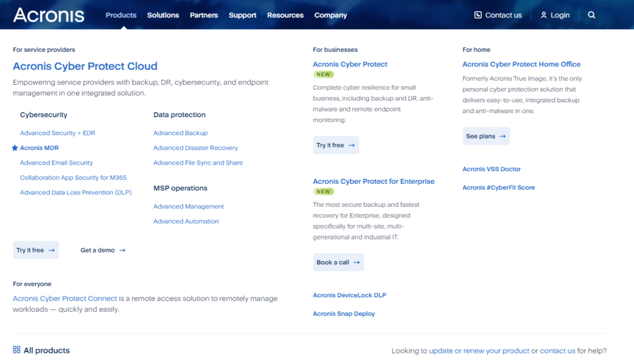Click the See plans button

(486, 136)
